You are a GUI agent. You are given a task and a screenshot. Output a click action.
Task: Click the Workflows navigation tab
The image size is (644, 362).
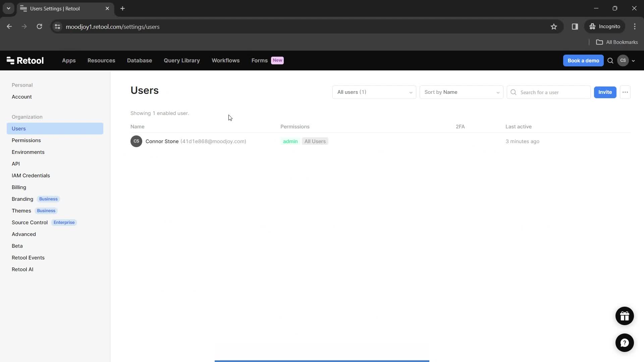[226, 60]
